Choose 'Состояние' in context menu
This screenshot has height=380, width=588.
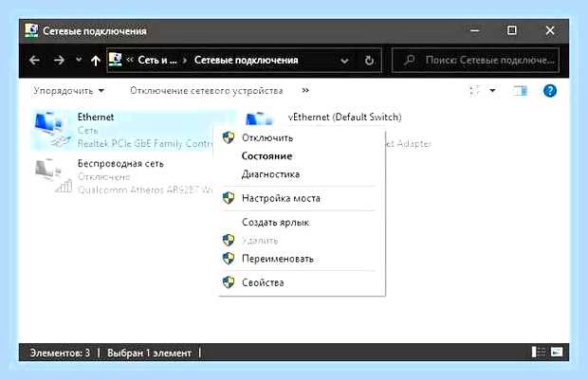302,156
